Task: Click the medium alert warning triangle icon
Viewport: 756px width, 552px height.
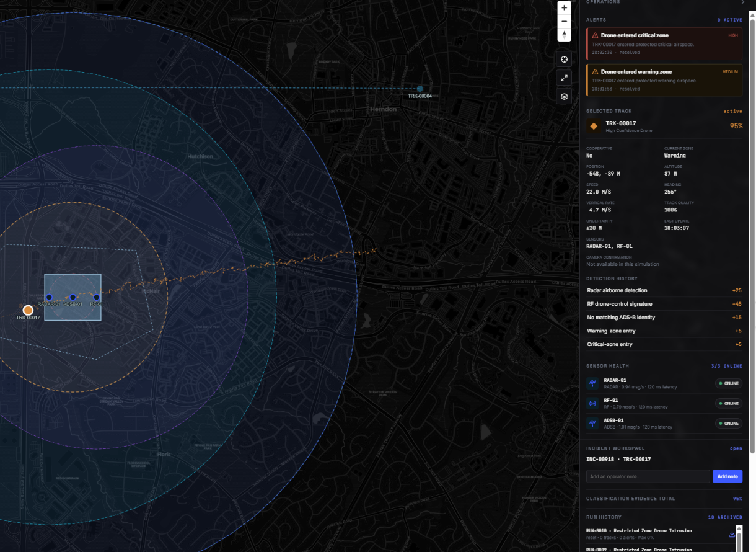Action: pos(596,72)
